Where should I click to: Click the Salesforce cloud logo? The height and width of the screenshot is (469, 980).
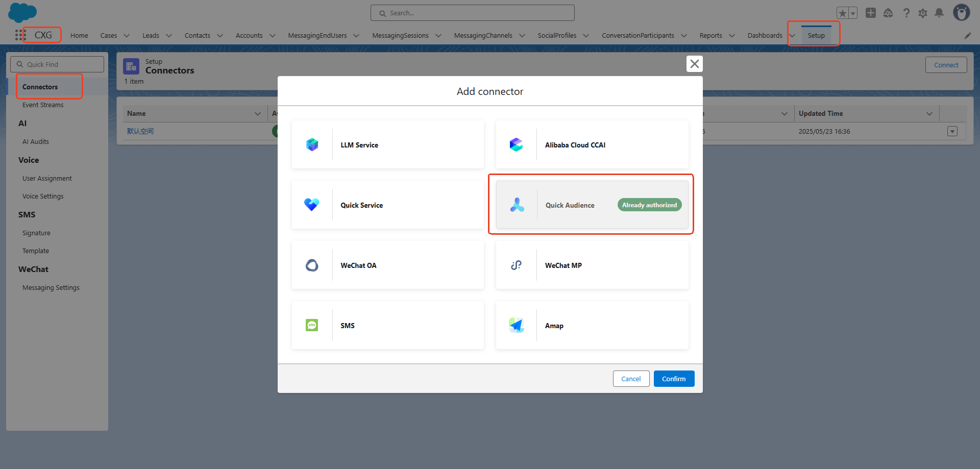click(22, 12)
